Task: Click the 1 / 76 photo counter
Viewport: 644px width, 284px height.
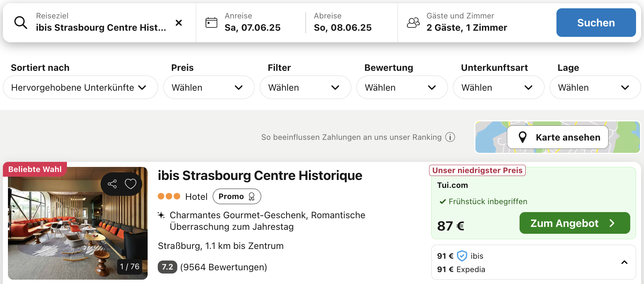Action: 130,267
